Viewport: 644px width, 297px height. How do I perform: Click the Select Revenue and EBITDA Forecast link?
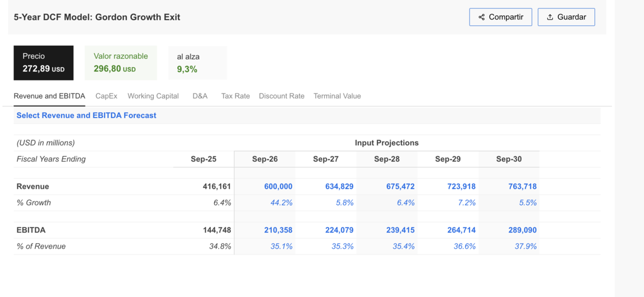(x=86, y=115)
